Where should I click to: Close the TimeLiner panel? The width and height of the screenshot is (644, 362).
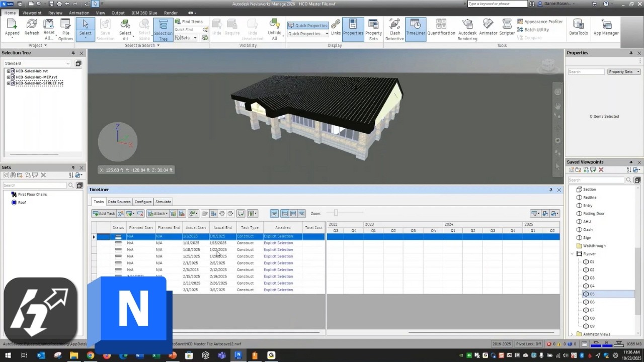559,190
